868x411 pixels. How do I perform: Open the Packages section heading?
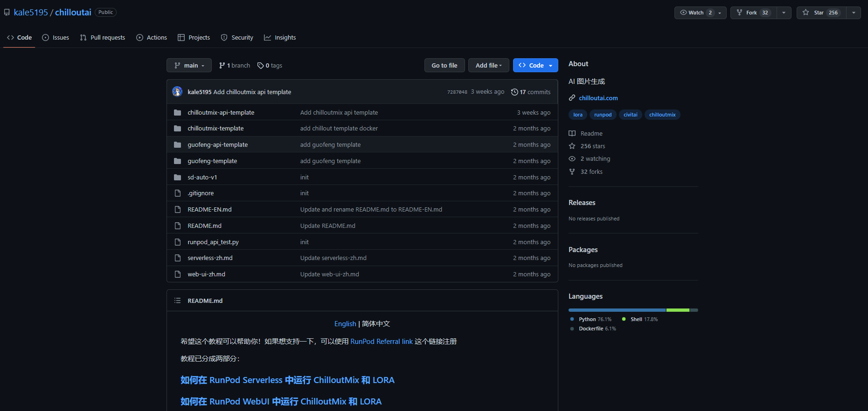click(x=583, y=250)
